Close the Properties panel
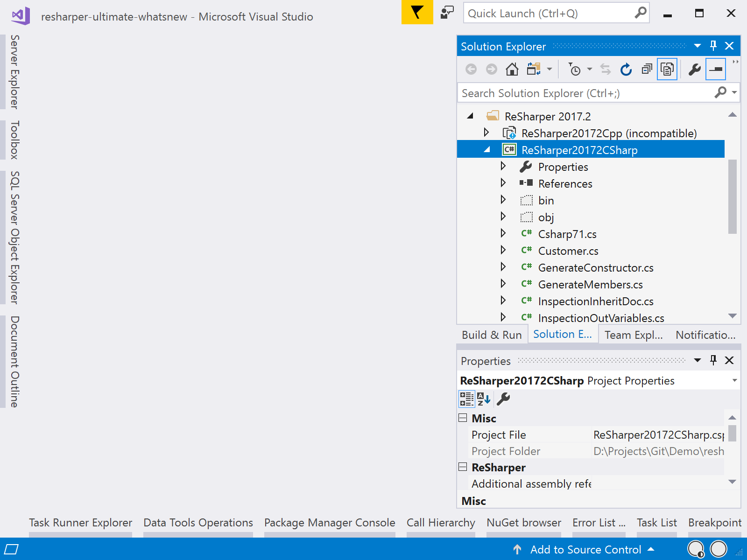Screen dimensions: 747x560 coord(729,360)
